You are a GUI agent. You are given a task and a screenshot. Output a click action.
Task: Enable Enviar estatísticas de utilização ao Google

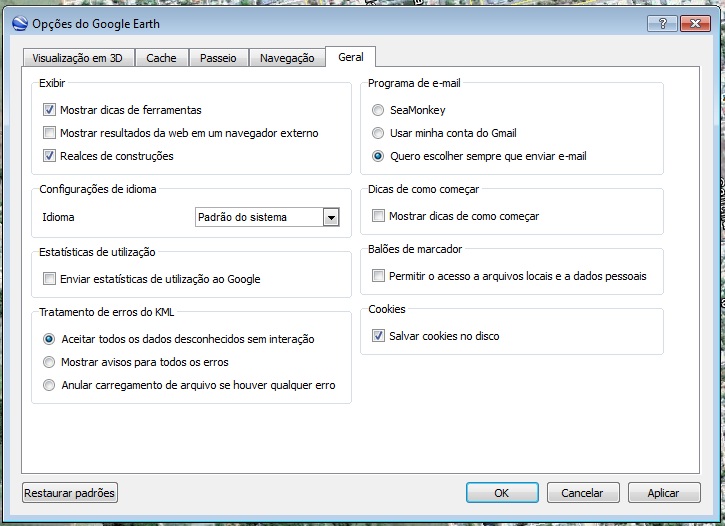[49, 279]
